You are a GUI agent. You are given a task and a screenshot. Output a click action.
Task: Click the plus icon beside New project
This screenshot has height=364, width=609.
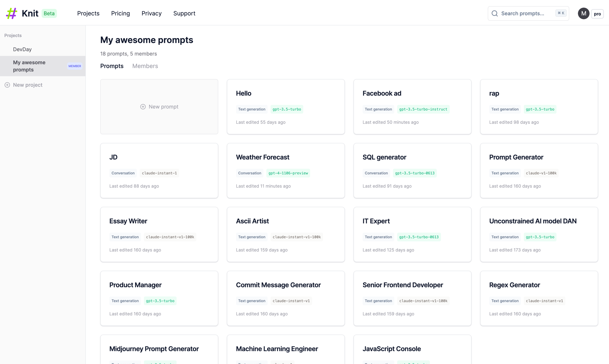7,85
